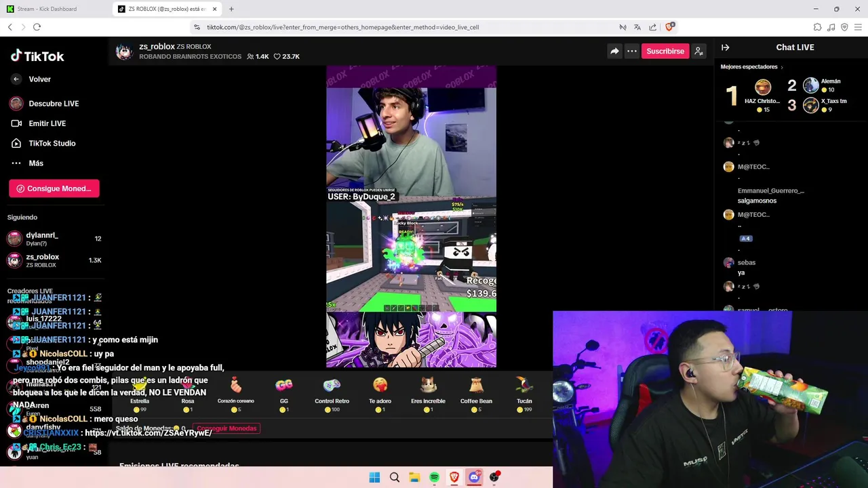Click Conseguir Monedas next to the coin balance
The width and height of the screenshot is (868, 488).
pyautogui.click(x=226, y=428)
